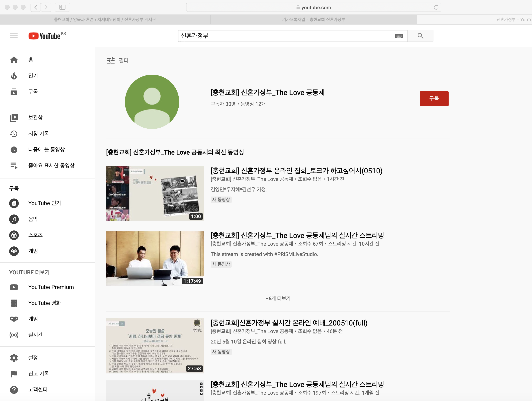Click the magnifier search button
Viewport: 532px width, 401px height.
[x=420, y=36]
